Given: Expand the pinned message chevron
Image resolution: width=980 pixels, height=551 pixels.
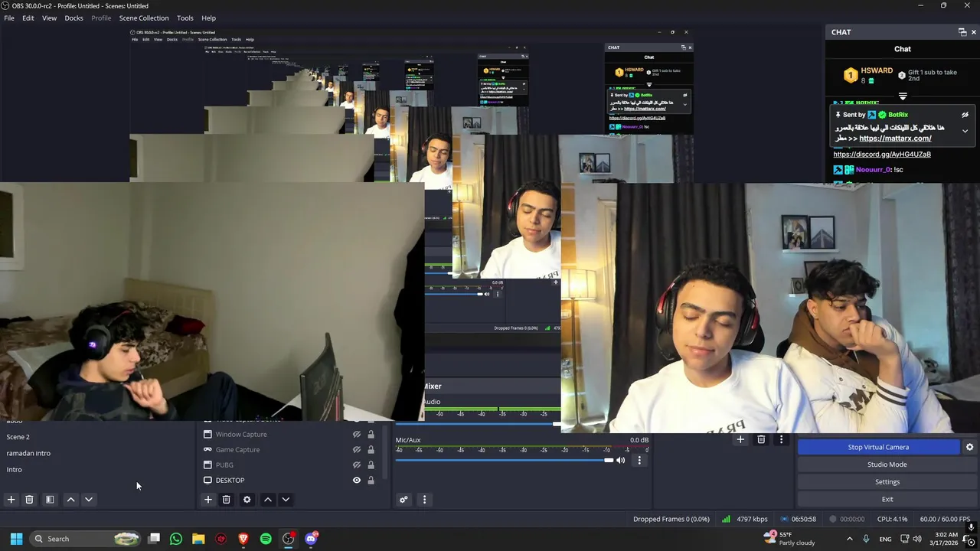Looking at the screenshot, I should (965, 131).
